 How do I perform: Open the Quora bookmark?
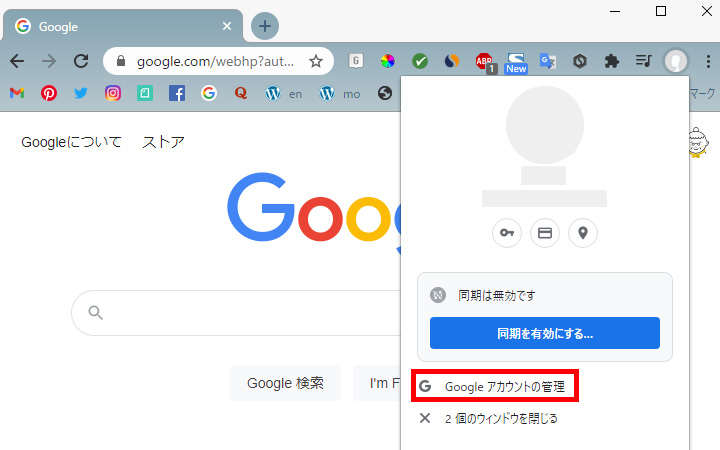point(241,93)
